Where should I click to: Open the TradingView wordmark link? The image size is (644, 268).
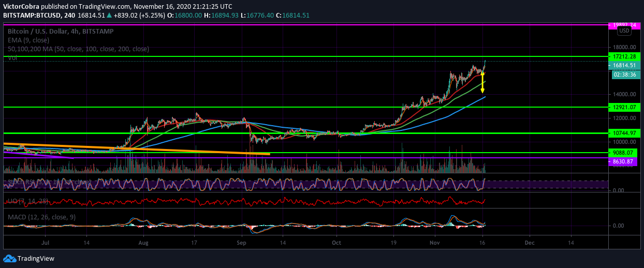(x=36, y=258)
